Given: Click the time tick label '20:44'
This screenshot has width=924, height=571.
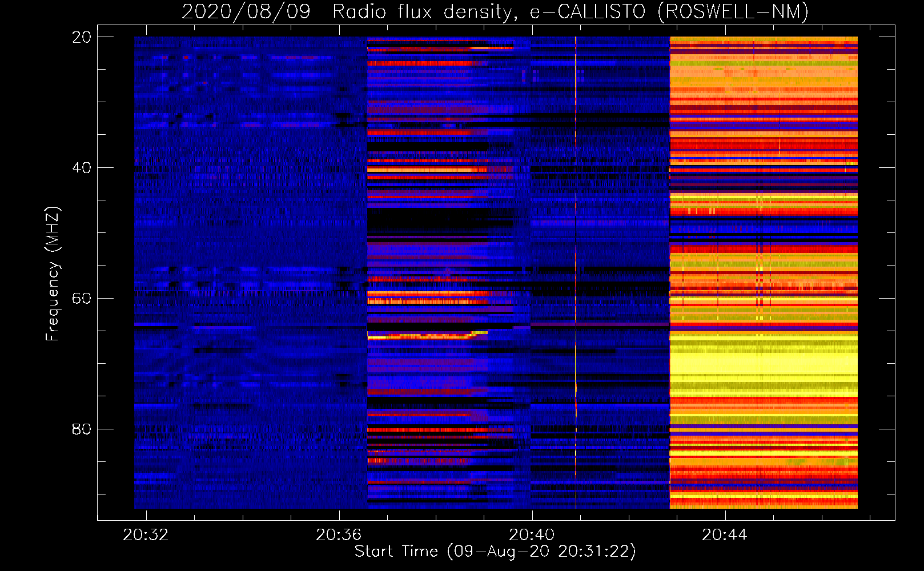Looking at the screenshot, I should [725, 535].
